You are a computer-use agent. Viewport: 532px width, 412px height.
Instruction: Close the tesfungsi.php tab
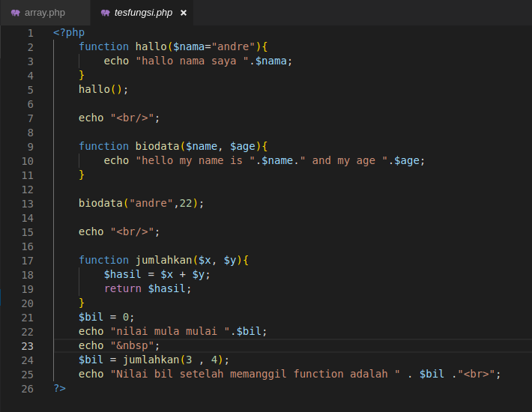(184, 13)
